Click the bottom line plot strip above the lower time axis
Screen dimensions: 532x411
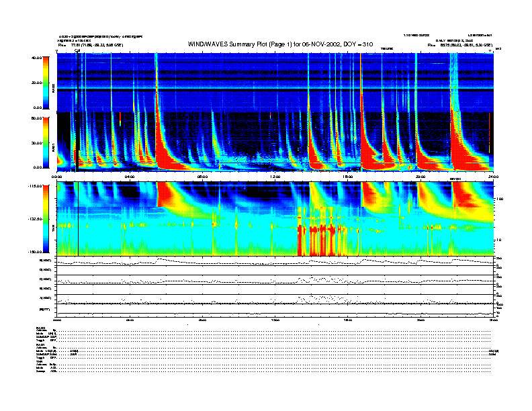[275, 310]
